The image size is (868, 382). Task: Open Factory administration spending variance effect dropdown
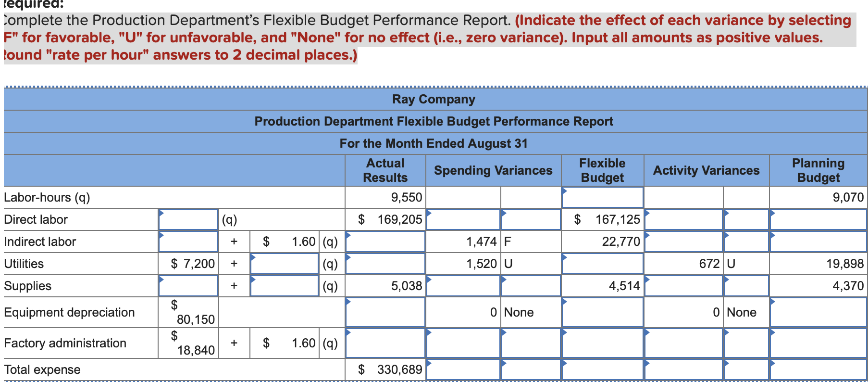pyautogui.click(x=531, y=343)
